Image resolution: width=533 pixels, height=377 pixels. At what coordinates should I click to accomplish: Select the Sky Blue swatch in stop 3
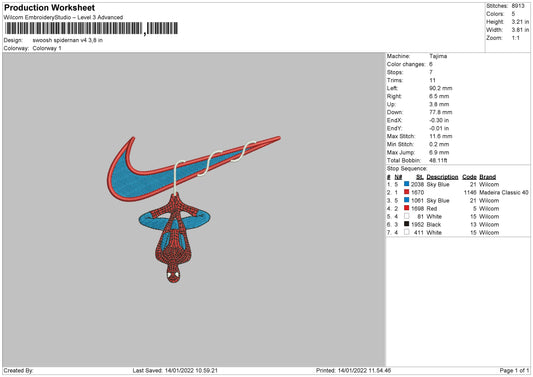click(406, 200)
